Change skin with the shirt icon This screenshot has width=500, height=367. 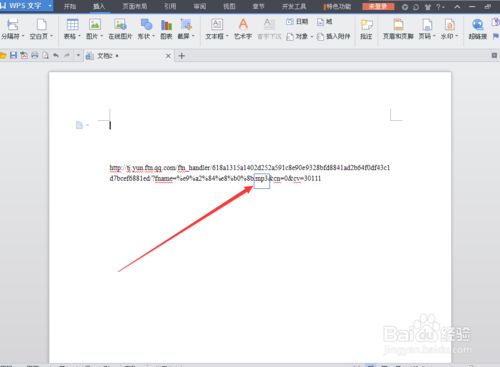point(428,7)
